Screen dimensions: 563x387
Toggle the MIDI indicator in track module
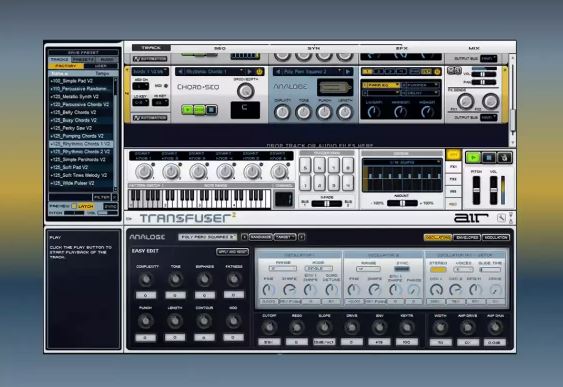click(166, 86)
